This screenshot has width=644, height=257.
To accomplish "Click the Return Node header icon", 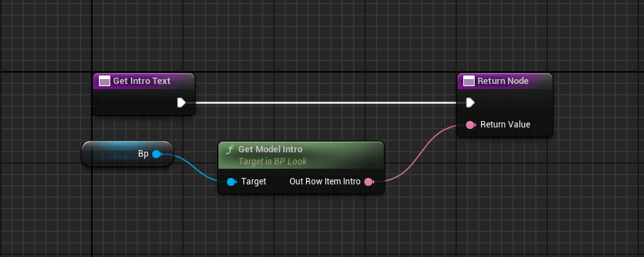I will tap(469, 81).
